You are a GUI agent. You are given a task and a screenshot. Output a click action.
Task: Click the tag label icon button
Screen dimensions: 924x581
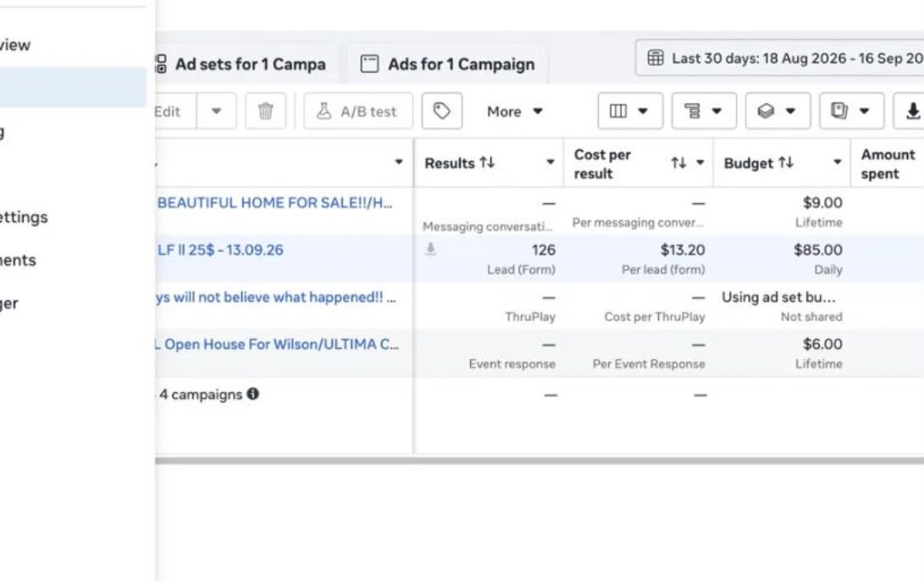(x=442, y=111)
